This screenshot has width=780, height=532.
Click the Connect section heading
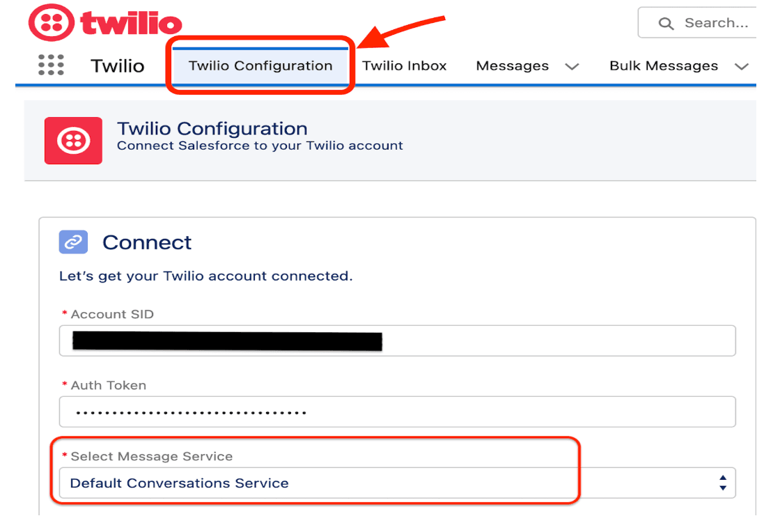coord(147,242)
